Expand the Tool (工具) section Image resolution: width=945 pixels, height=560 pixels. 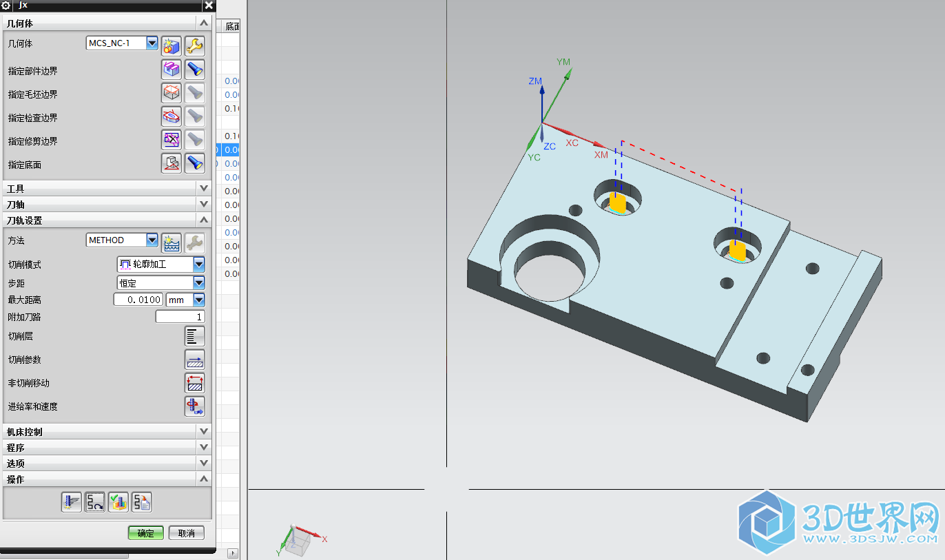(203, 188)
